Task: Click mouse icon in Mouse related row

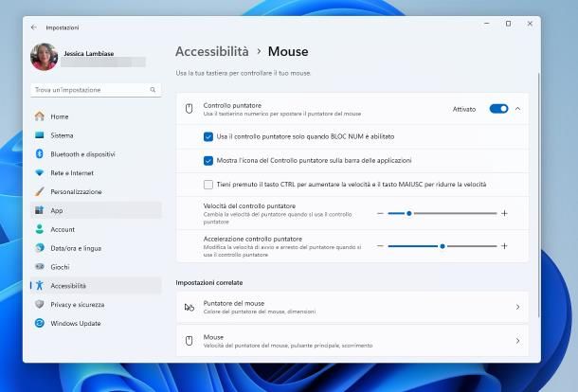Action: [x=190, y=341]
